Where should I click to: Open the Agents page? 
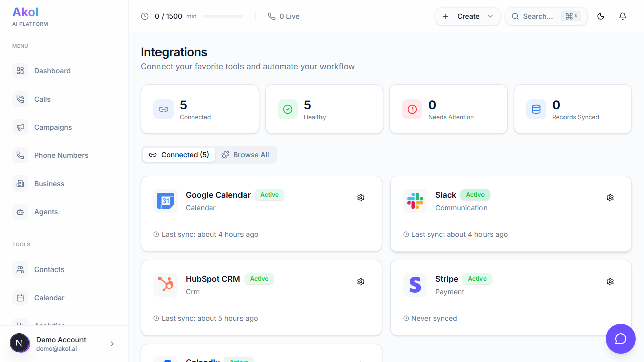coord(46,211)
